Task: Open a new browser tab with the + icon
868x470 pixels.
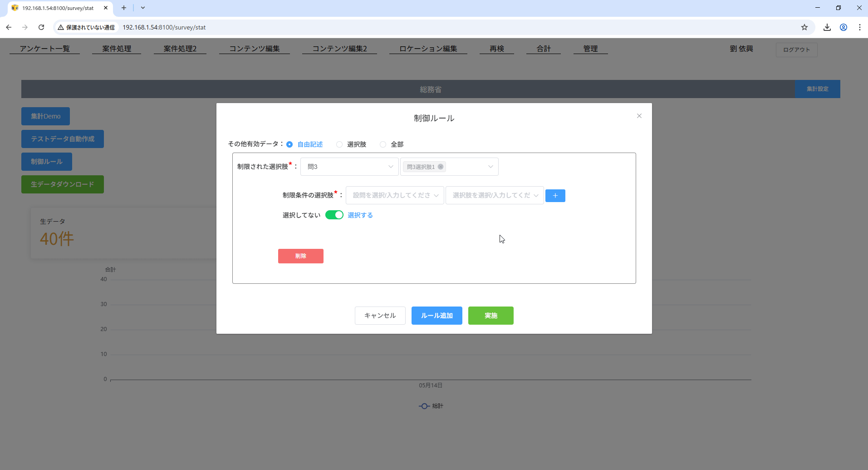Action: (123, 8)
